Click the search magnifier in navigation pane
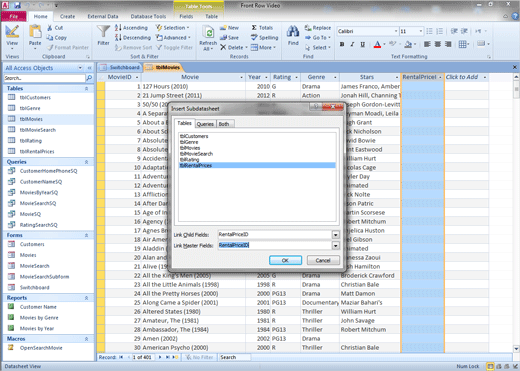This screenshot has height=371, width=520. pos(89,78)
